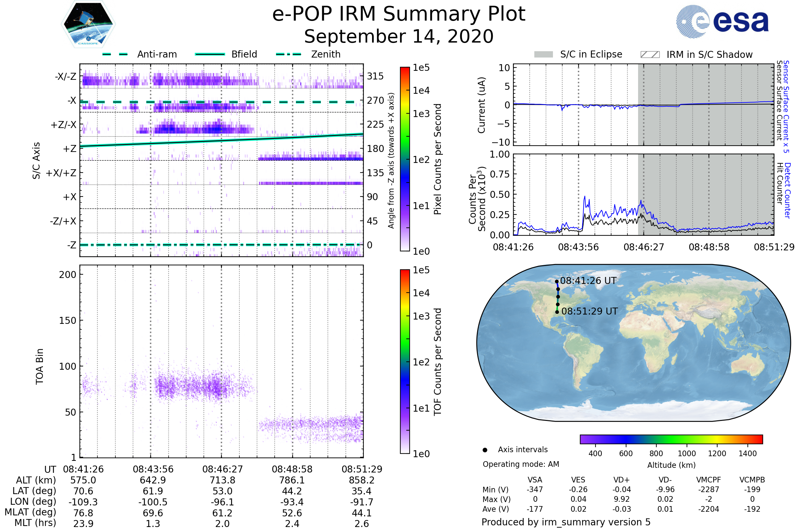Click the Anti-ram dashed legend line
The width and height of the screenshot is (798, 532).
(x=115, y=54)
